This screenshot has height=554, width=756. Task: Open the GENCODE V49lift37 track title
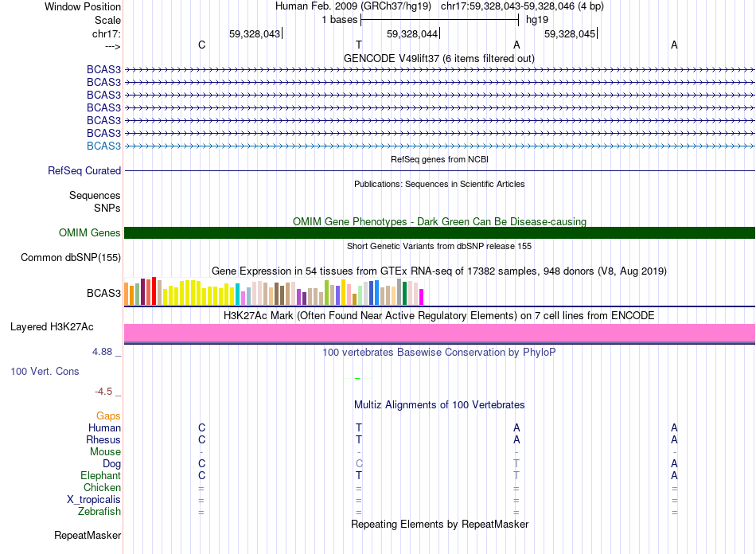tap(438, 58)
